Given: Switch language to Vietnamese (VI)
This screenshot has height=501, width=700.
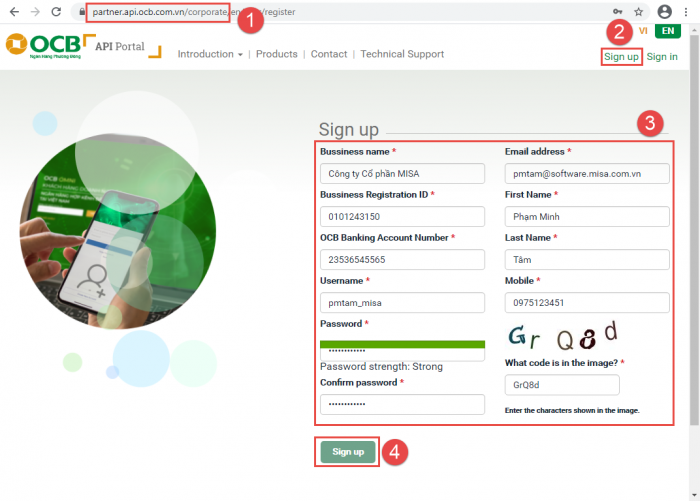Looking at the screenshot, I should point(643,31).
